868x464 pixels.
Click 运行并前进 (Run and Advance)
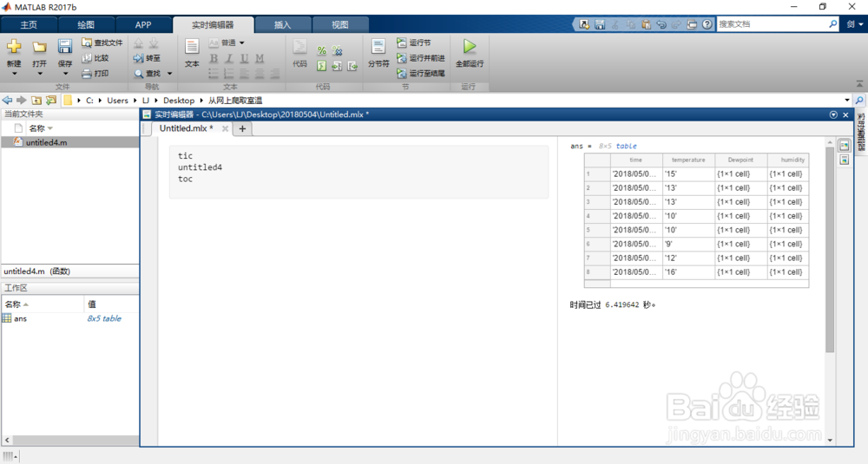(421, 58)
